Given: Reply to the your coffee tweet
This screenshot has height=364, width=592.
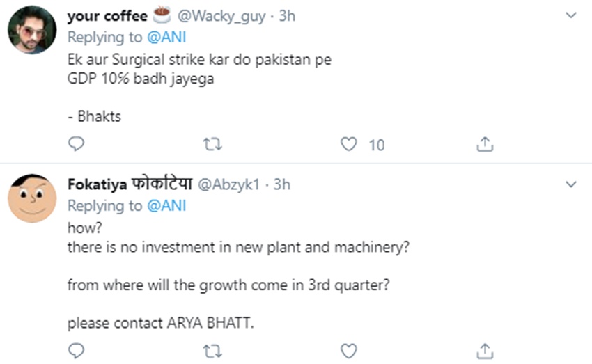Looking at the screenshot, I should [x=77, y=144].
